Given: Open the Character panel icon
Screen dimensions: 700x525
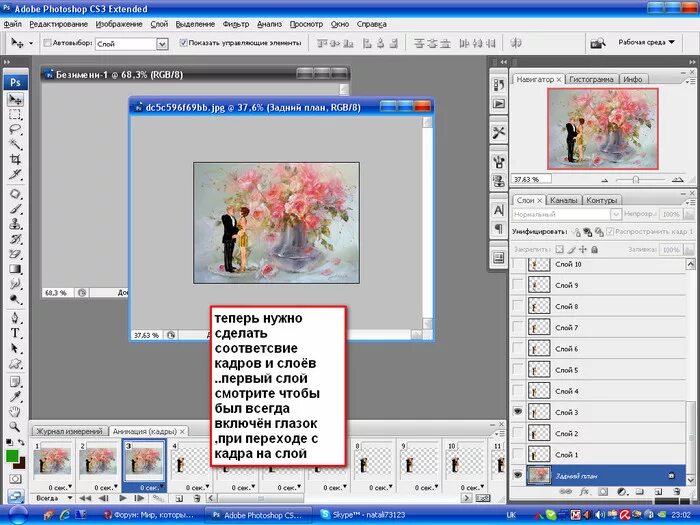Looking at the screenshot, I should (x=499, y=210).
